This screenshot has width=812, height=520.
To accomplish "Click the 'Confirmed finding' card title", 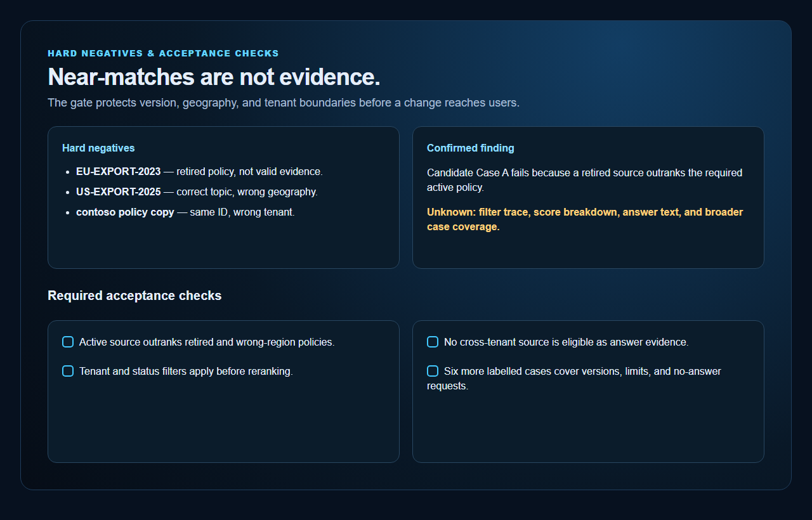I will click(471, 148).
